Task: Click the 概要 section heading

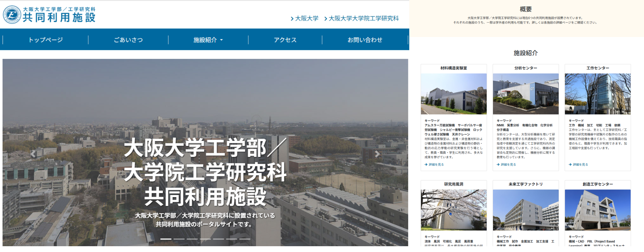Action: click(x=526, y=9)
